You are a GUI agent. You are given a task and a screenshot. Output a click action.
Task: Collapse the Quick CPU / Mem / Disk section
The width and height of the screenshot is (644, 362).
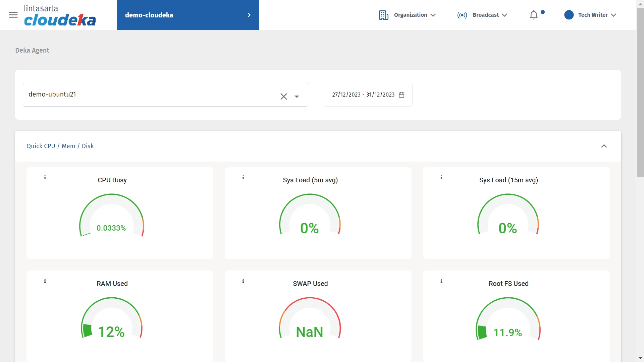[x=604, y=146]
